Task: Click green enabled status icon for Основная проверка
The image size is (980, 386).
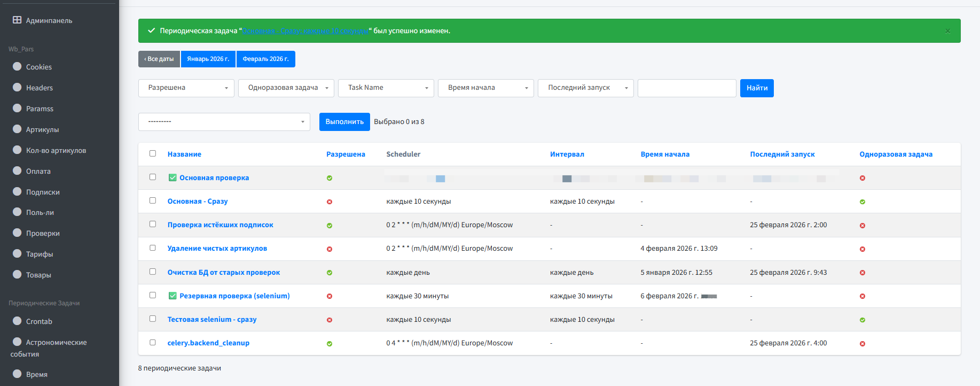Action: (330, 178)
